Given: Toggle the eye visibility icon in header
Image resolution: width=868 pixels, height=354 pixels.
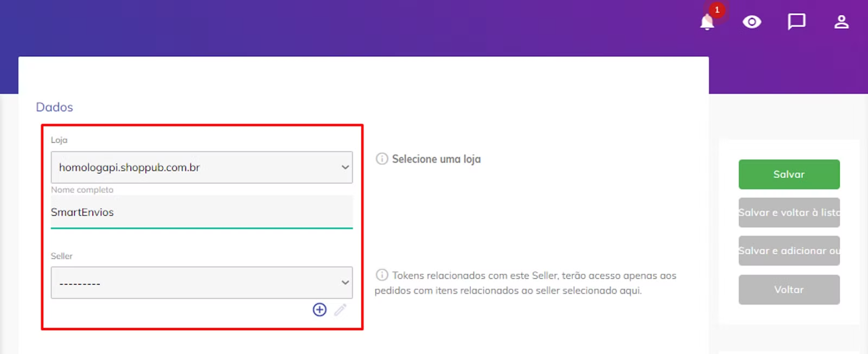Looking at the screenshot, I should click(752, 22).
